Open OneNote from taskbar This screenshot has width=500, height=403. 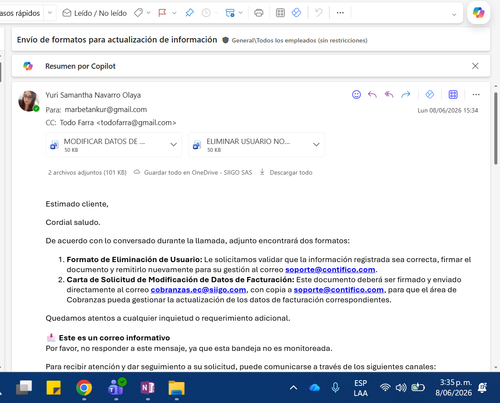click(x=147, y=388)
